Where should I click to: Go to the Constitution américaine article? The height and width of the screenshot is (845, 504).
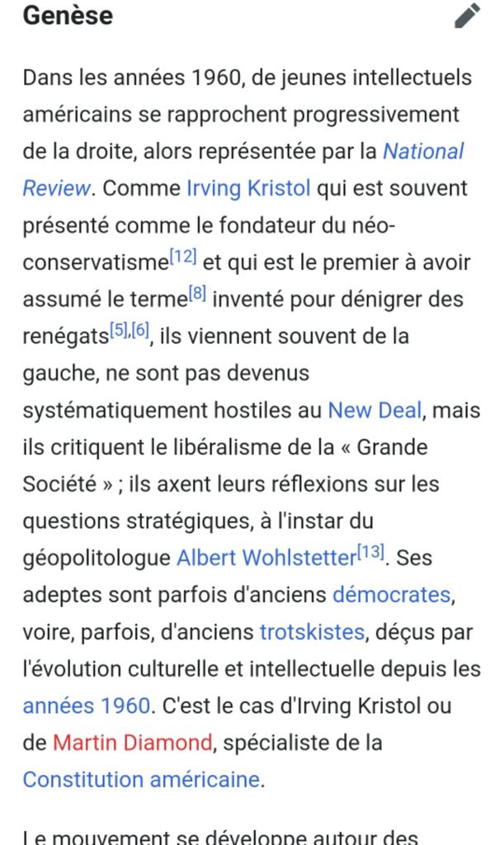(140, 780)
